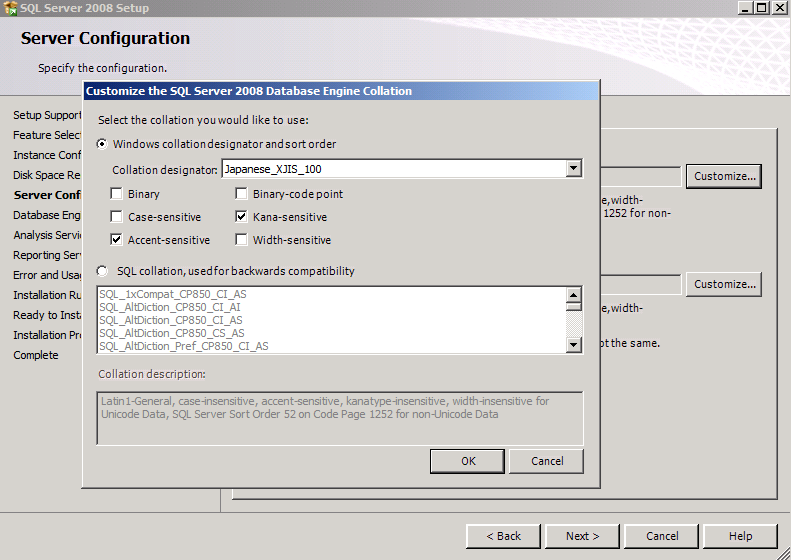
Task: Uncheck the Accent-sensitive checkbox
Action: coord(116,240)
